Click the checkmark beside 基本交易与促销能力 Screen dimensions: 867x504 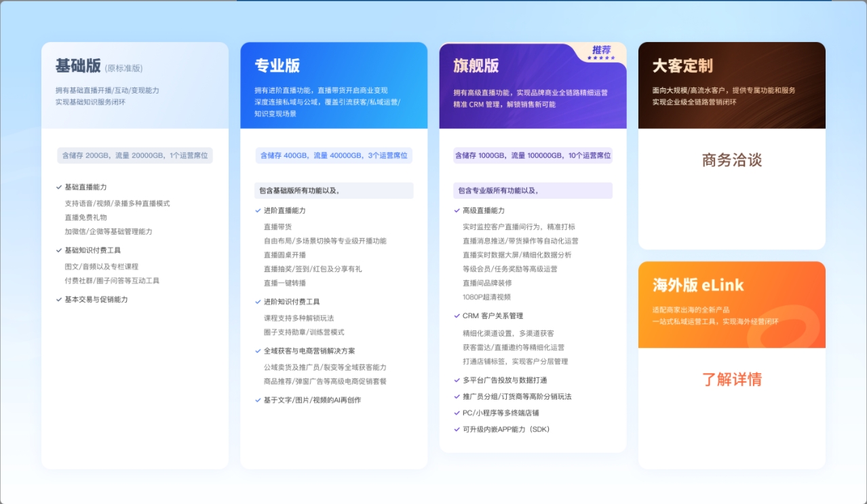[60, 298]
